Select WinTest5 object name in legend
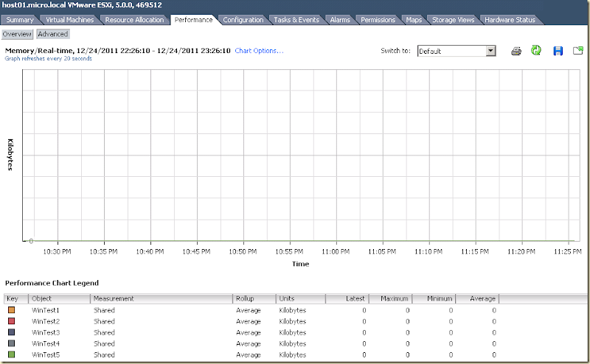This screenshot has width=590, height=364. (x=46, y=354)
